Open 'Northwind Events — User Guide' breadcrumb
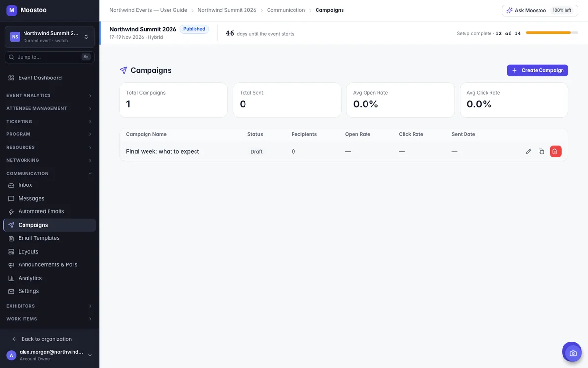The height and width of the screenshot is (368, 588). 148,10
